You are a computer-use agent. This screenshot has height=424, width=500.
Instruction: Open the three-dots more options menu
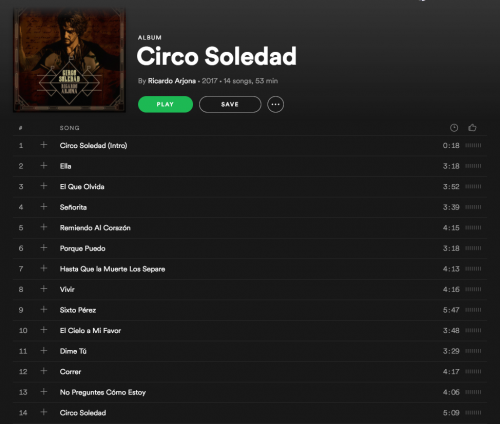[x=275, y=104]
